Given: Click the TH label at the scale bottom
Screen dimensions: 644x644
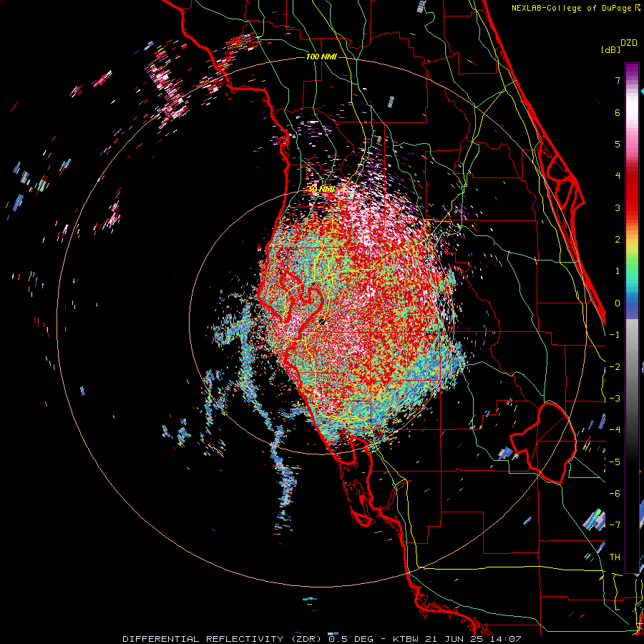Looking at the screenshot, I should (615, 557).
